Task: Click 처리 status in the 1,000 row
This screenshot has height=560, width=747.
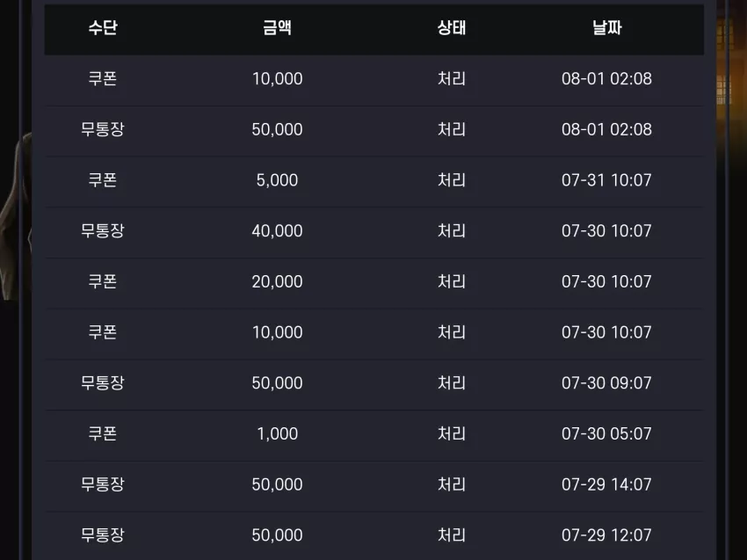Action: click(452, 433)
